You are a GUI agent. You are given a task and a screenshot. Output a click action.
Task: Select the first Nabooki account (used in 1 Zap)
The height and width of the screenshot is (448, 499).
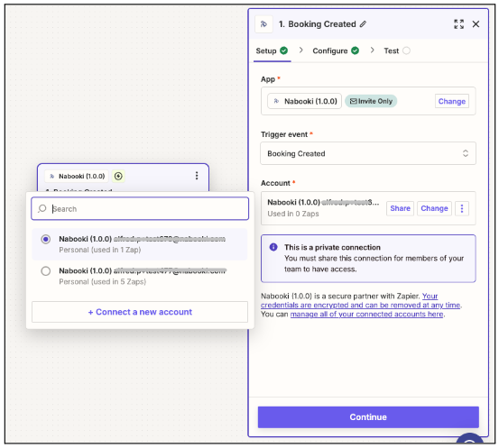click(x=140, y=244)
